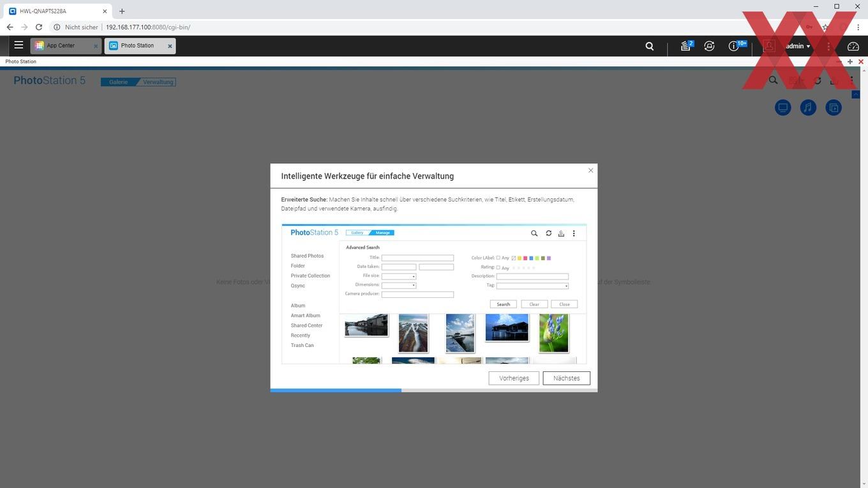Click the Photo Station upload icon
868x488 pixels.
834,80
